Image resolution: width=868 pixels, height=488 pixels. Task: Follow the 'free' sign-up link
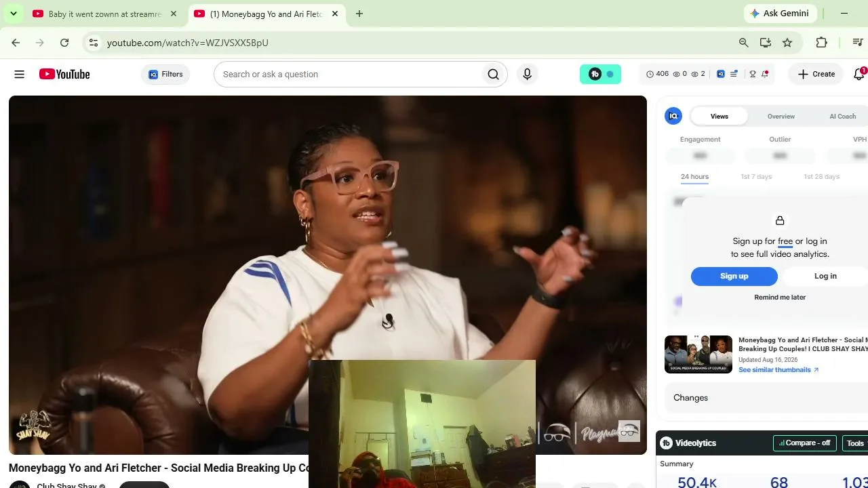785,241
